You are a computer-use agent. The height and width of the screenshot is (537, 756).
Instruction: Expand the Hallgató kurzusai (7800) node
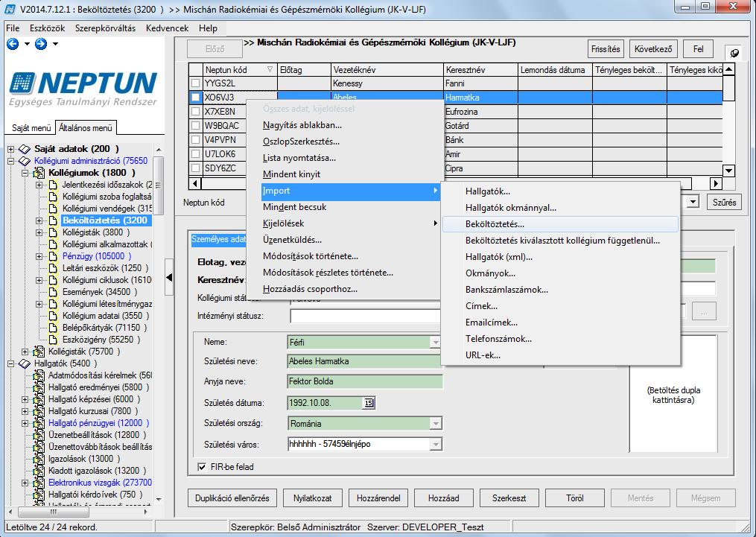tap(25, 411)
